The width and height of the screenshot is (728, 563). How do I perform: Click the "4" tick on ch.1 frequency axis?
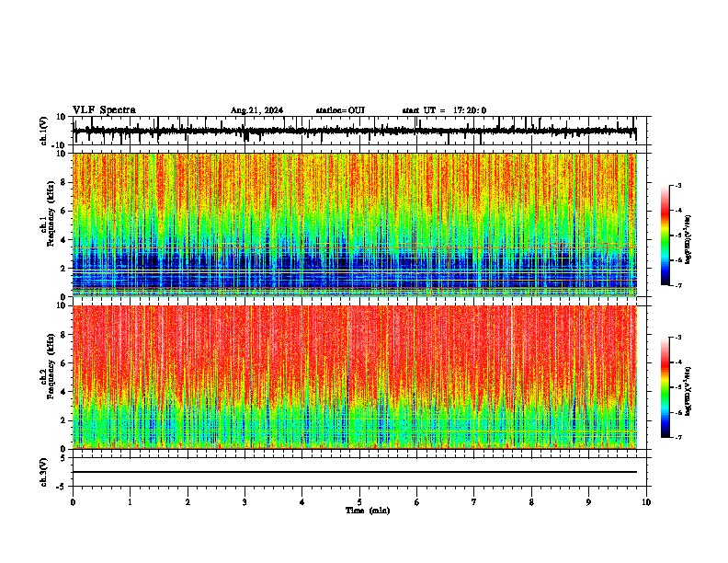64,240
